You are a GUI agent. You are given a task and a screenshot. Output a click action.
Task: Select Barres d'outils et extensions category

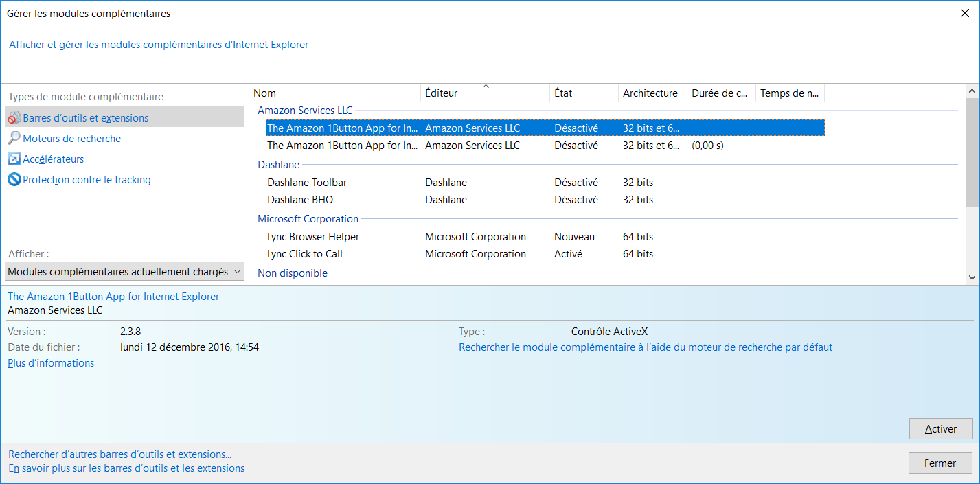click(x=124, y=117)
